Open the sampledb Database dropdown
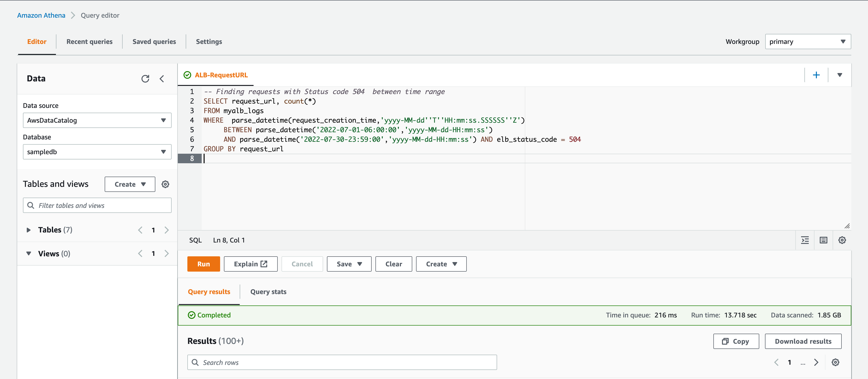This screenshot has width=868, height=379. 97,152
